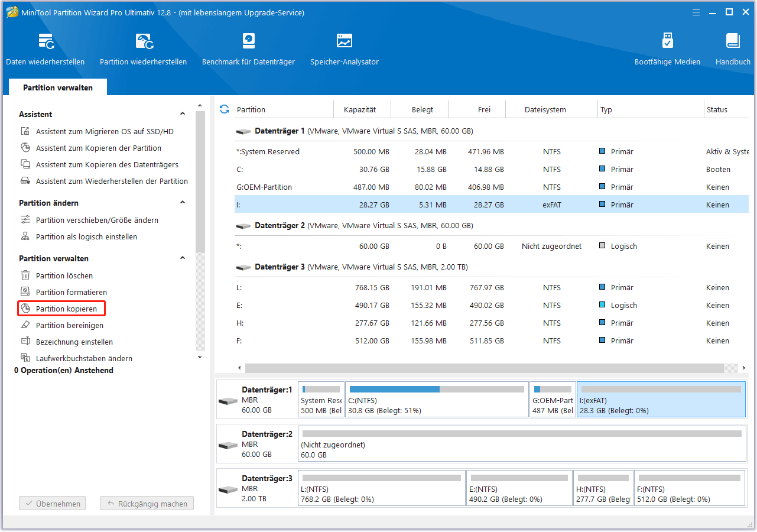Sort by Kapazität column header
The height and width of the screenshot is (532, 757).
(360, 109)
